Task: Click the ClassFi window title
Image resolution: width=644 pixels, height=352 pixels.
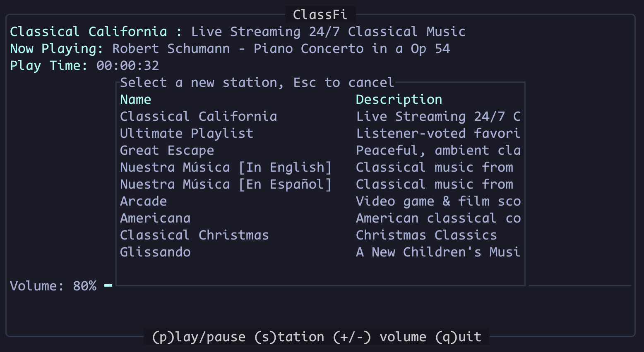Action: tap(320, 15)
